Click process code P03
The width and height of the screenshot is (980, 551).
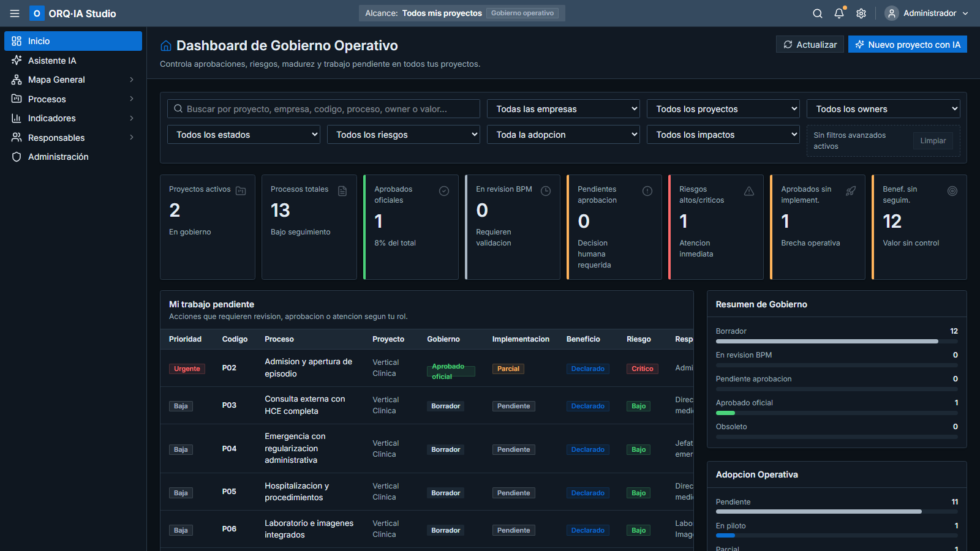click(229, 405)
